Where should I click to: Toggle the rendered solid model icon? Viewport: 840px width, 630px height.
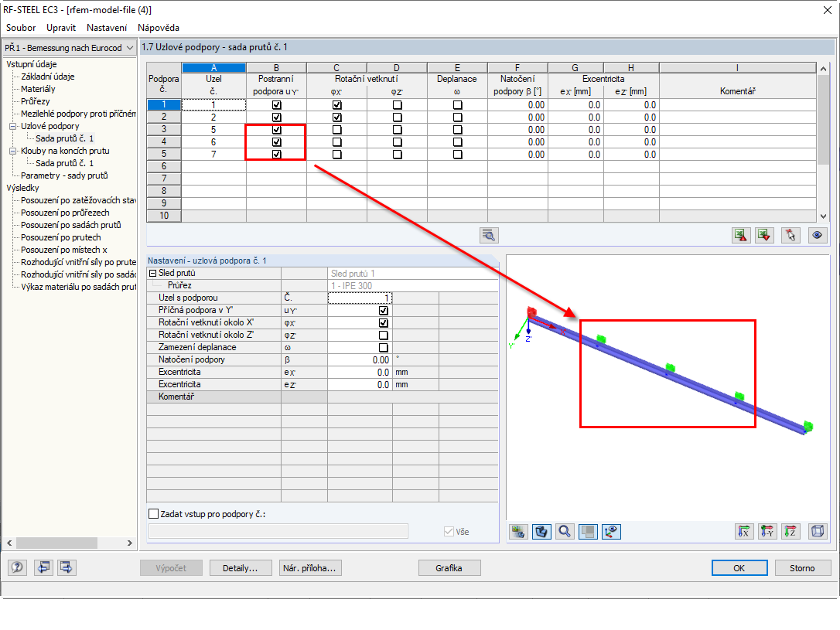coord(541,532)
